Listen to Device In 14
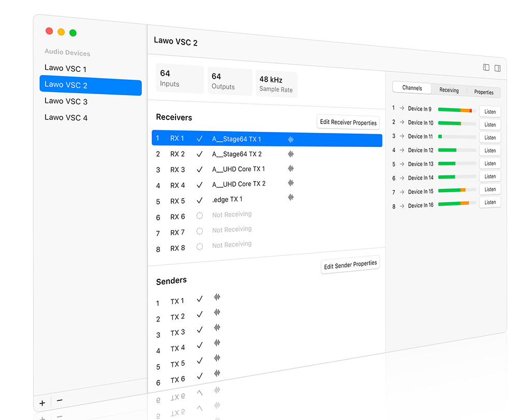This screenshot has height=420, width=530. click(490, 176)
